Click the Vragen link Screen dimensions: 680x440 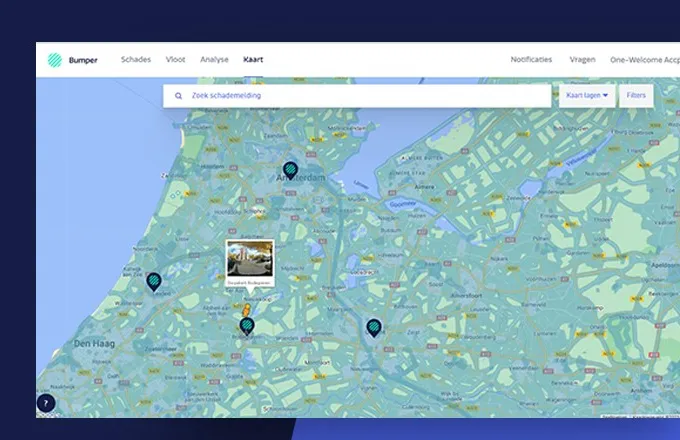(x=583, y=60)
